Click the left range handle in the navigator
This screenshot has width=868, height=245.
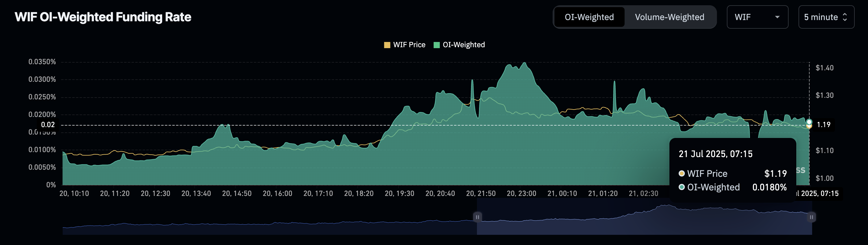477,217
